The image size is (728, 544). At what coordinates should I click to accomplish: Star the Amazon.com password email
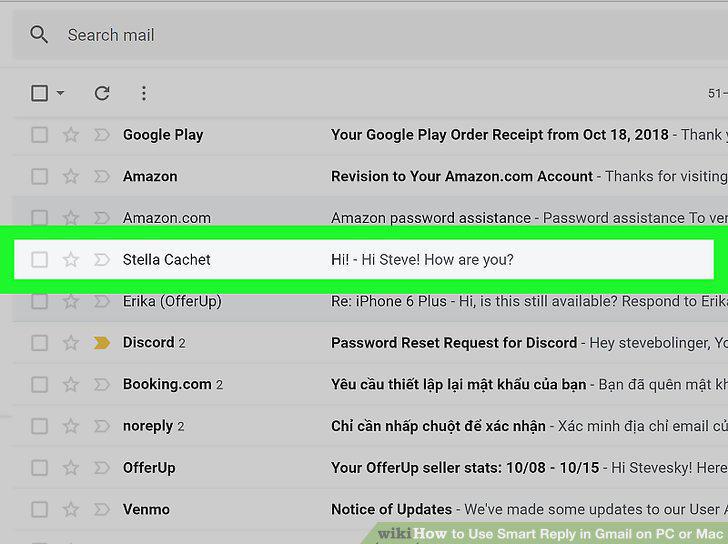point(71,218)
